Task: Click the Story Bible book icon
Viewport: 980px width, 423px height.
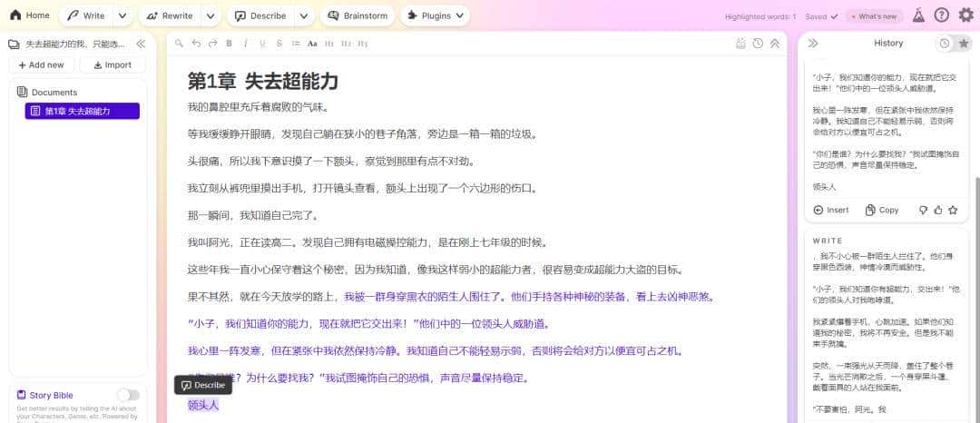Action: [x=21, y=395]
